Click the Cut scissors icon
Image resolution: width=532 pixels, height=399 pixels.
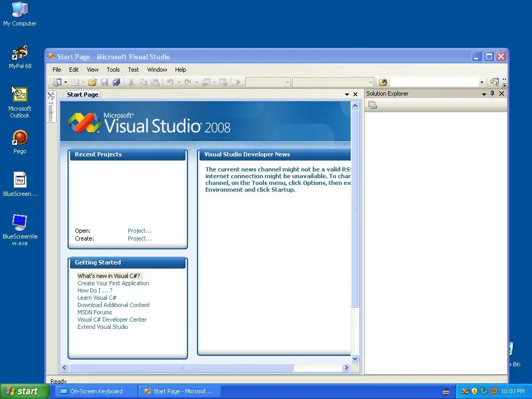131,82
